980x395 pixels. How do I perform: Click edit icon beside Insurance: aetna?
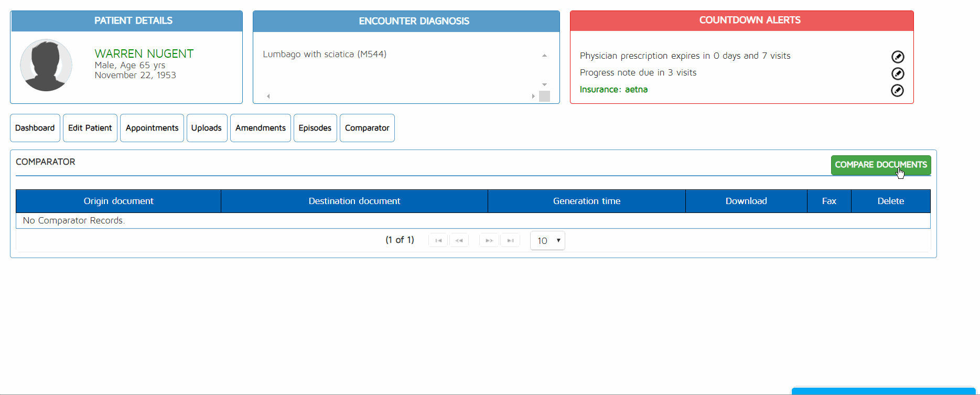click(897, 91)
